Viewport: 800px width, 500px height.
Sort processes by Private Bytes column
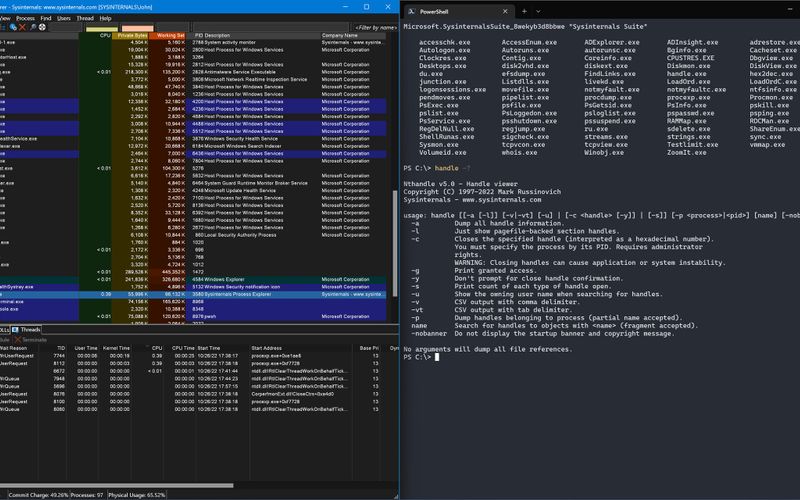coord(131,35)
